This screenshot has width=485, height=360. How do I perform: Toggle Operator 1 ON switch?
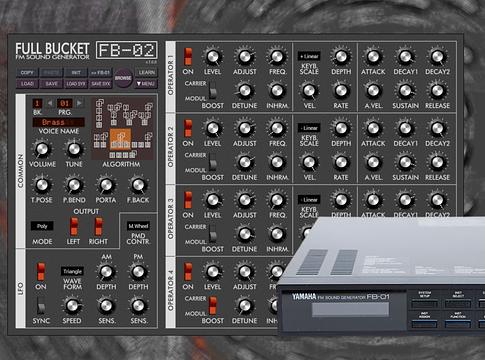click(188, 57)
